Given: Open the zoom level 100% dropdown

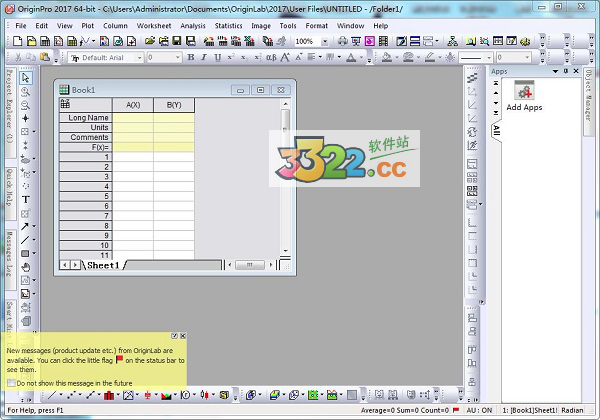Looking at the screenshot, I should click(325, 41).
